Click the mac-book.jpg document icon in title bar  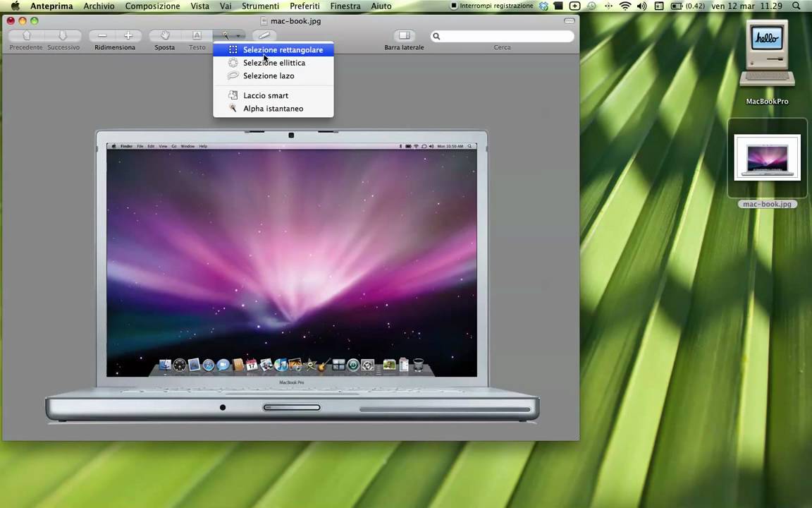264,20
